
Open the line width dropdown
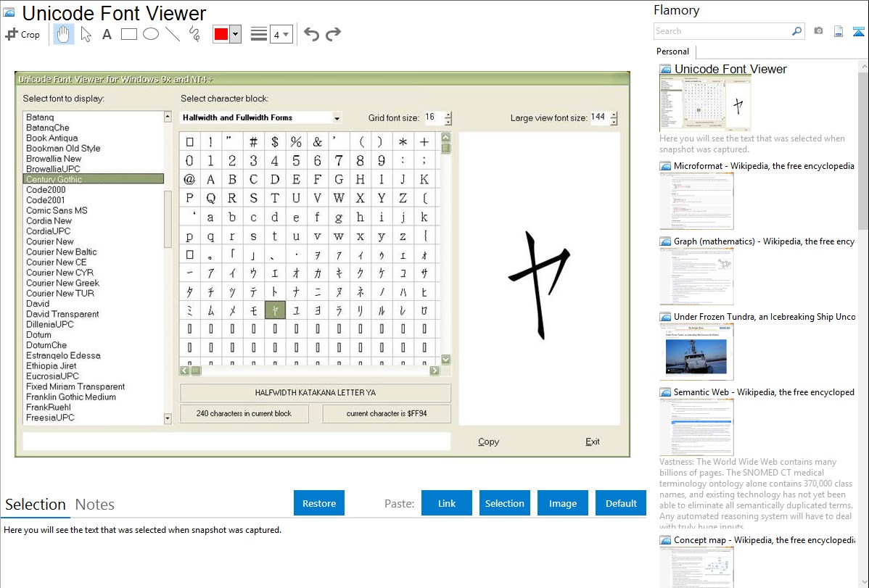[281, 34]
